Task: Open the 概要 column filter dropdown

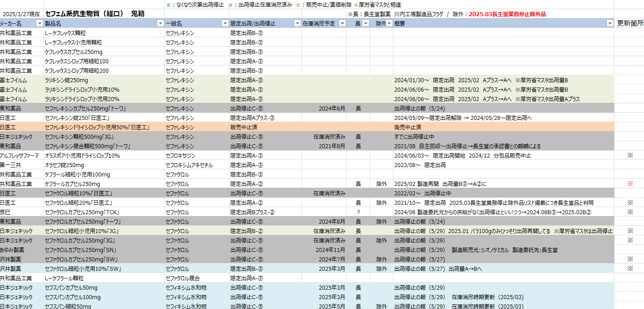Action: pos(610,23)
